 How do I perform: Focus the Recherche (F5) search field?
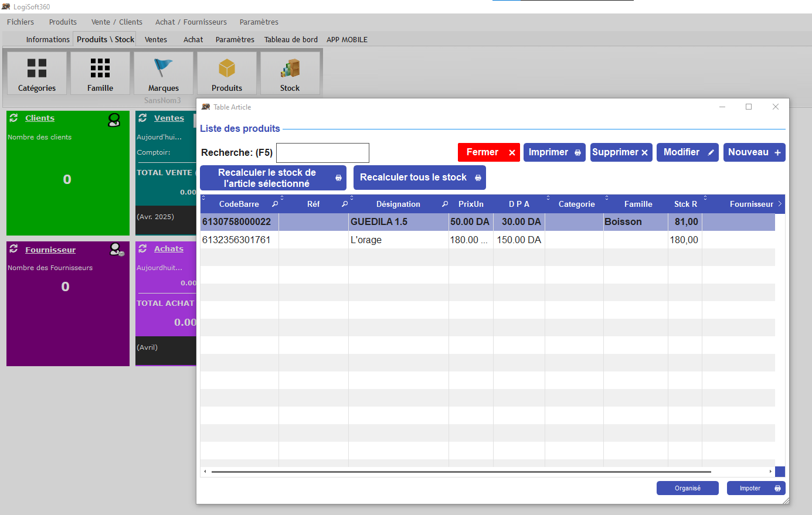tap(322, 153)
